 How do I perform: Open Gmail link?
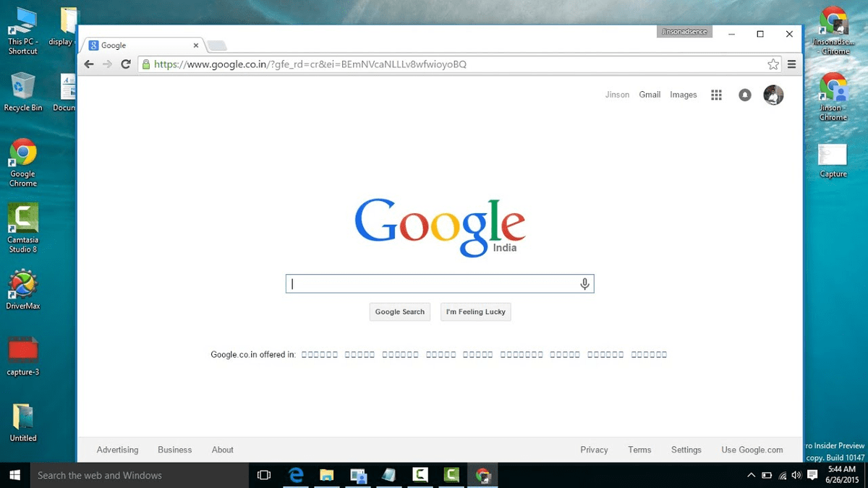point(650,95)
